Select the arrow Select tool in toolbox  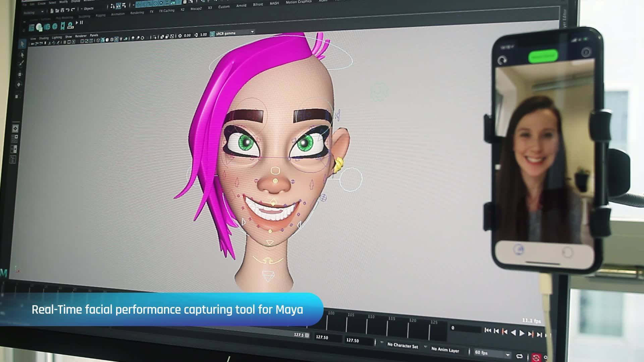(x=22, y=44)
